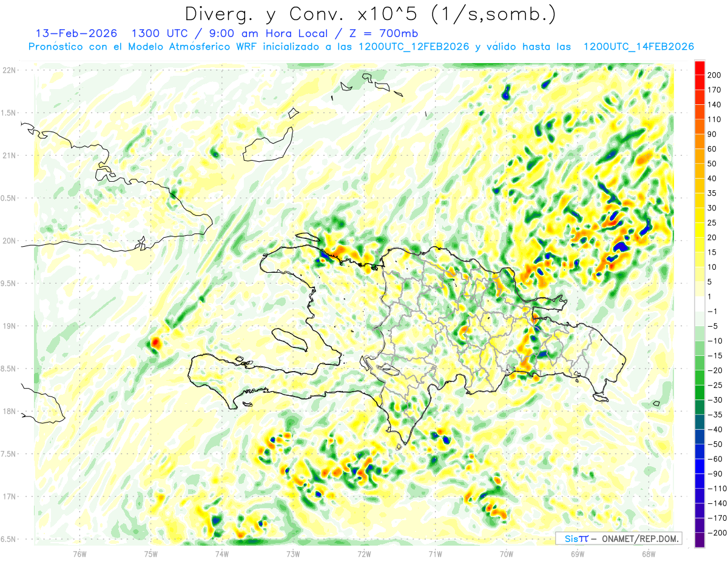Click the '17N' latitude label
728x562 pixels.
9,497
